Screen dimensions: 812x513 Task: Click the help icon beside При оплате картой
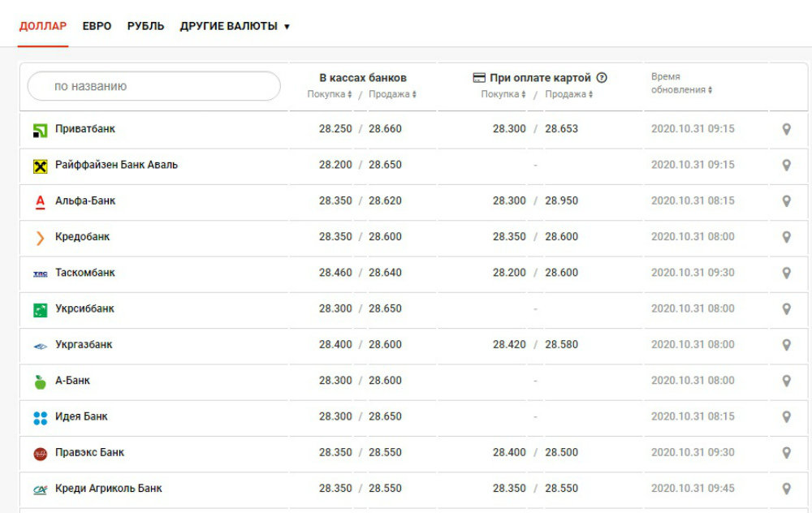601,78
